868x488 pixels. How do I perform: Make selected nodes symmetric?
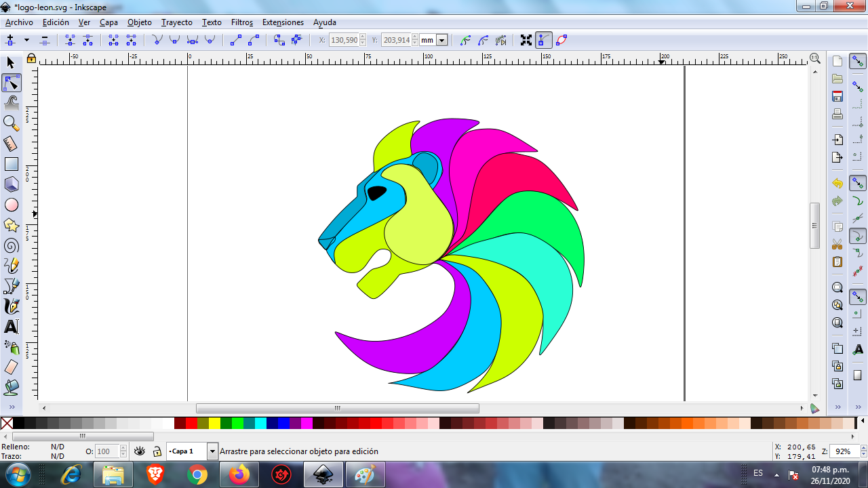(193, 40)
